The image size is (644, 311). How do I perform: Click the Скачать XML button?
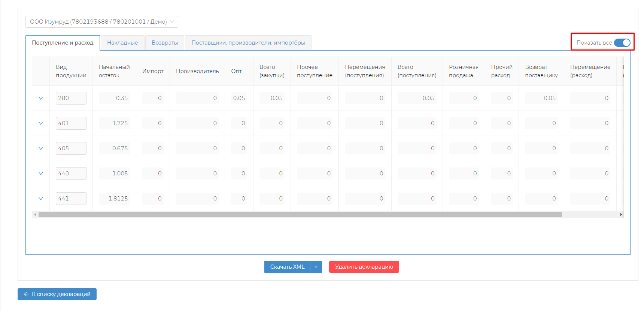pos(287,267)
